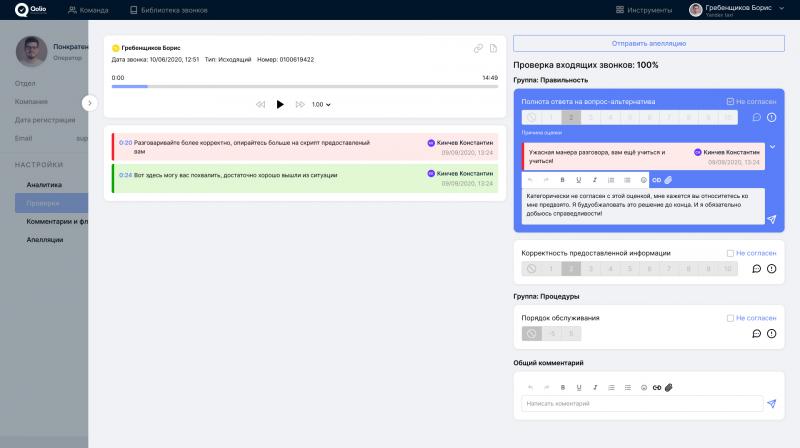
Task: Insert emoji in Общий комментарий toolbar
Action: coord(643,387)
